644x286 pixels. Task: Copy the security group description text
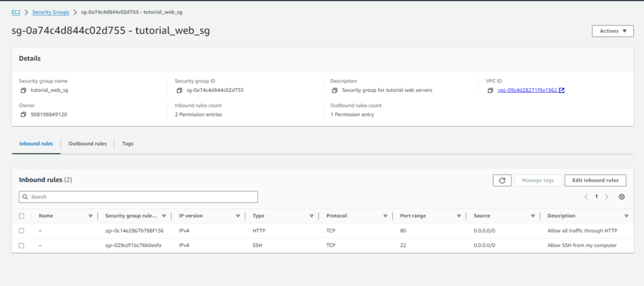tap(335, 90)
